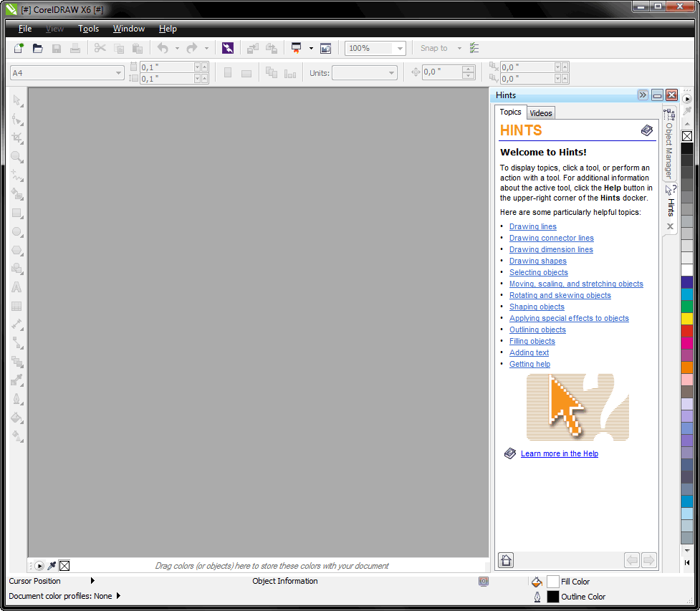Screen dimensions: 700x611
Task: Expand the Cursor Position arrow in status bar
Action: pos(92,581)
